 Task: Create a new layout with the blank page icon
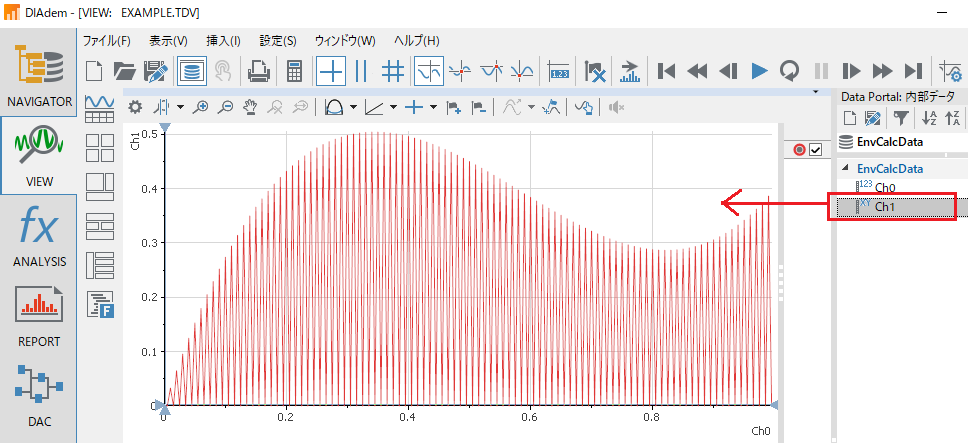click(x=94, y=72)
